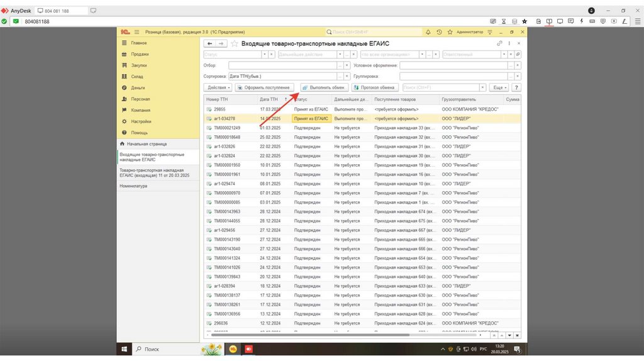Viewport: 644px width, 361px height.
Task: Copy link to this form icon
Action: coord(500,43)
